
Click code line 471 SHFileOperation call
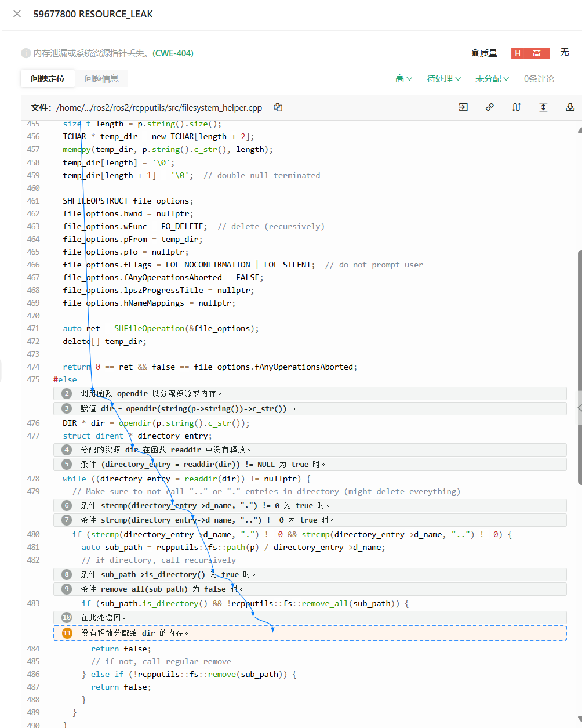pos(161,328)
